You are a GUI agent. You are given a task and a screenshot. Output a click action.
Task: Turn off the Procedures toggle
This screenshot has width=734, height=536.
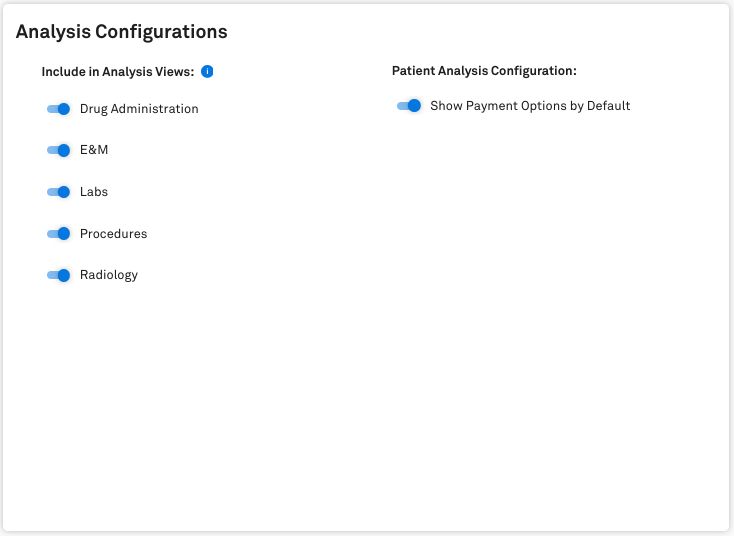coord(59,234)
